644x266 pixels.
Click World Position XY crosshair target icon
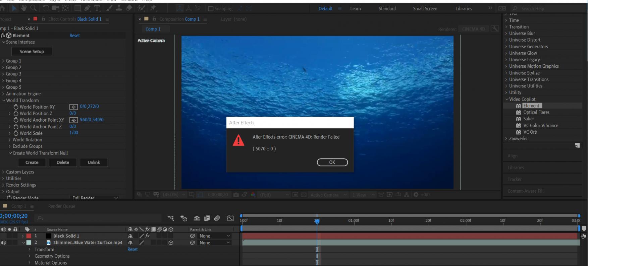(x=73, y=107)
